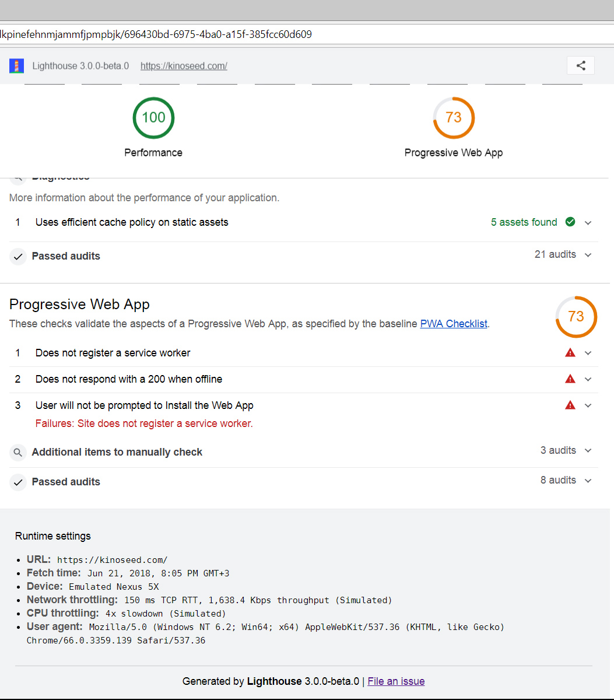
Task: Click the '5 assets found' text
Action: pos(524,222)
